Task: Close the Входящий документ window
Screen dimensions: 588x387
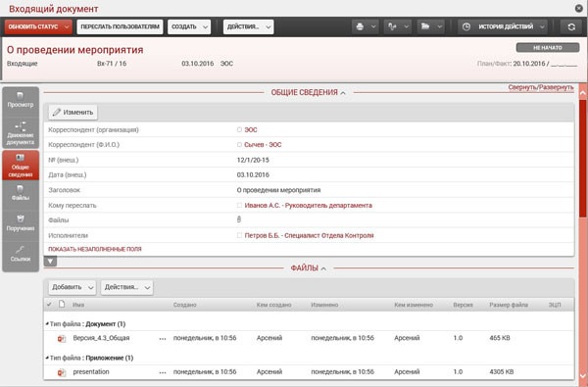Action: point(579,8)
